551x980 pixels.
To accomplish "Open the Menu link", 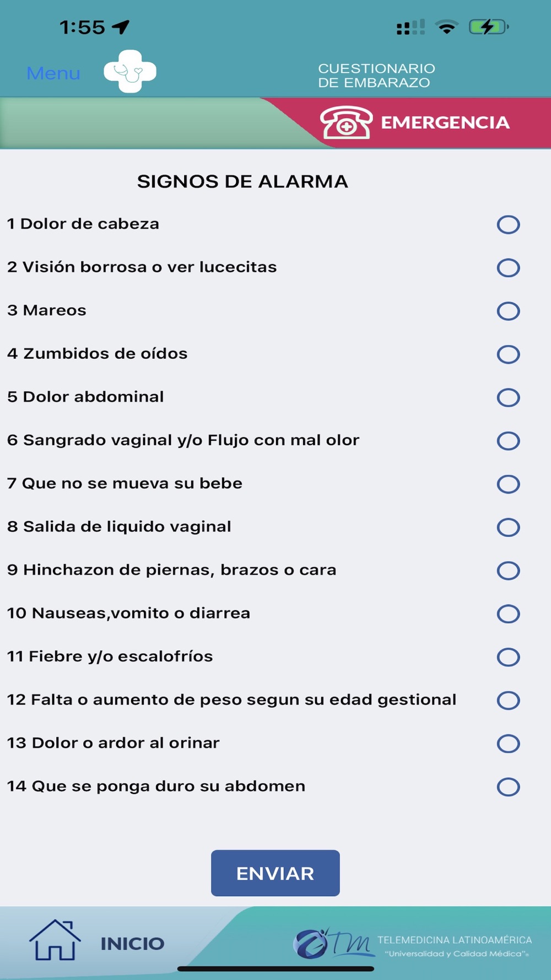I will coord(53,73).
